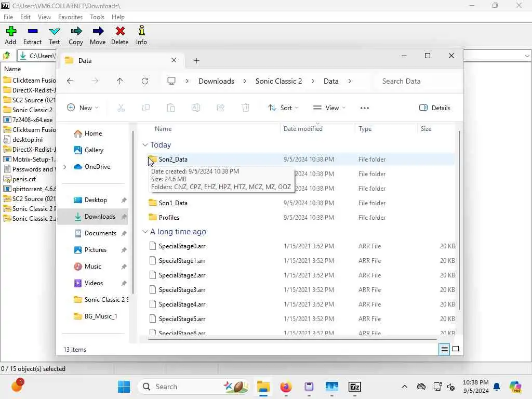Click the 7-Zip Delete button
Screen dimensions: 532x399
click(x=120, y=36)
